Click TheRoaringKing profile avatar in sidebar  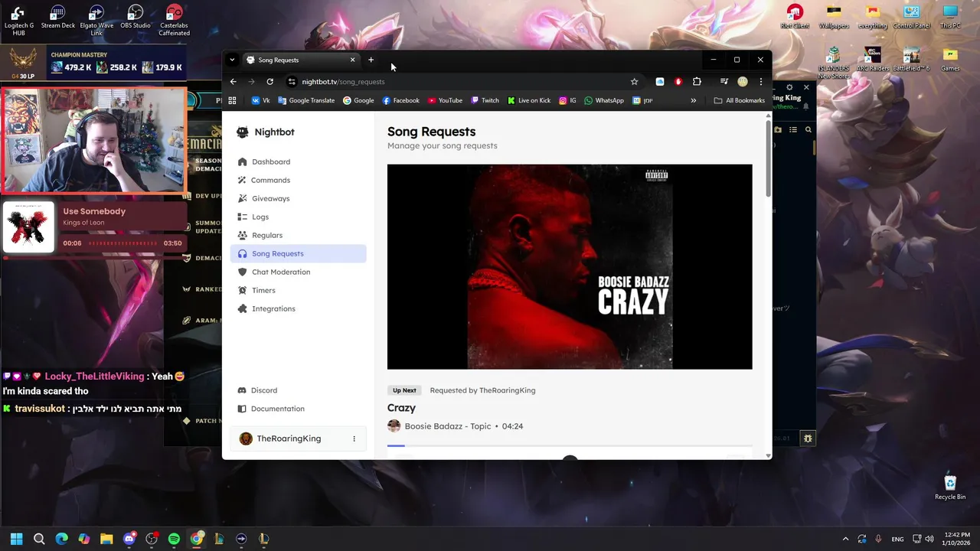pyautogui.click(x=246, y=439)
